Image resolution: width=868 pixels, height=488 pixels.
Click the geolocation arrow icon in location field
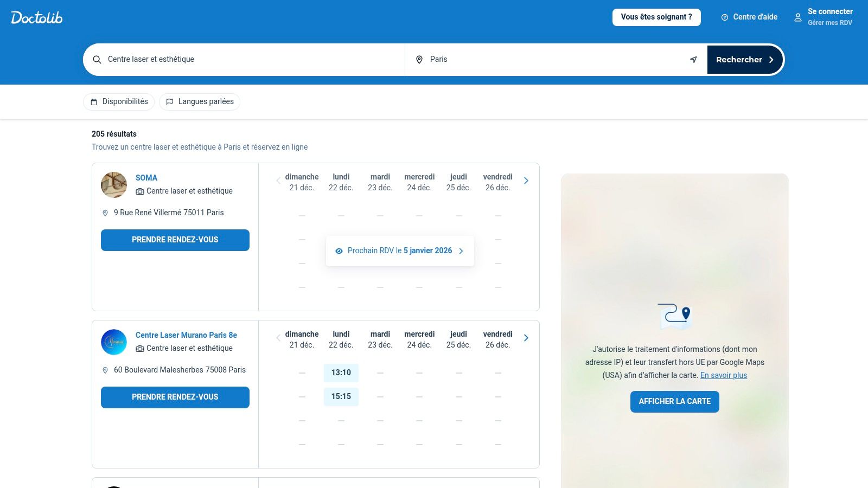tap(693, 60)
